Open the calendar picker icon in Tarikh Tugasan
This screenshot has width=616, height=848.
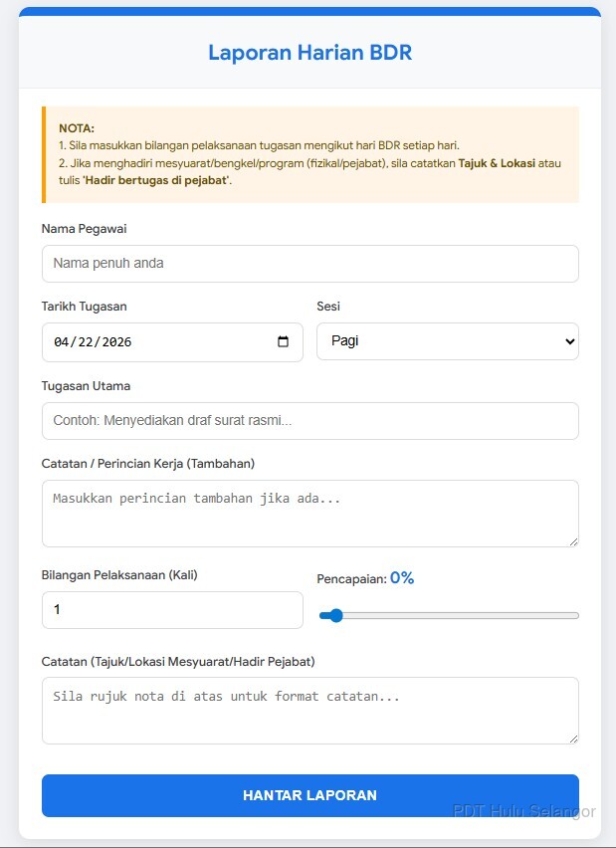(284, 342)
